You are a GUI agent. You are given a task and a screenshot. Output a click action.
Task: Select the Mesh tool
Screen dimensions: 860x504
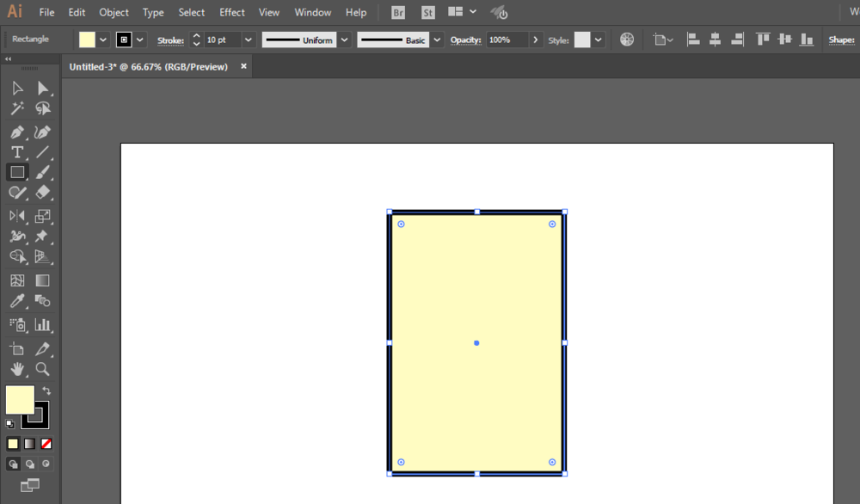17,280
